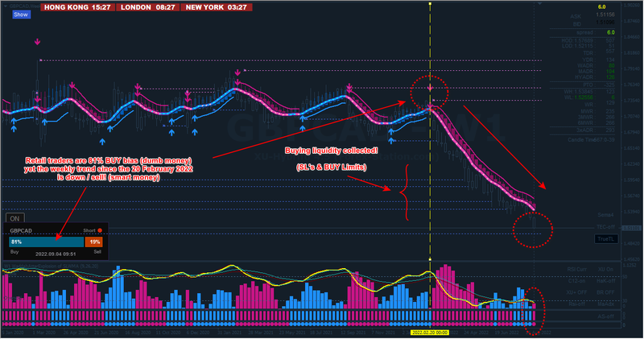Click the Candle Time label
Image resolution: width=644 pixels, height=339 pixels.
pos(580,140)
